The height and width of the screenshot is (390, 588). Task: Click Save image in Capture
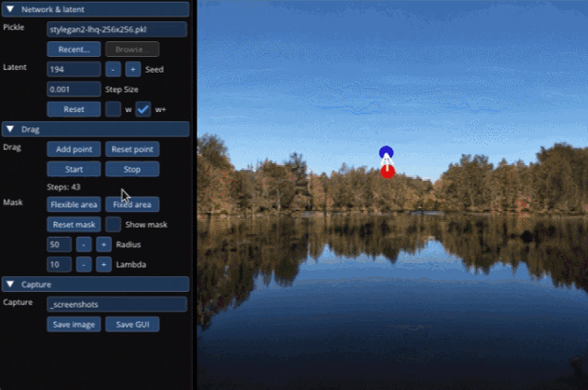tap(73, 324)
